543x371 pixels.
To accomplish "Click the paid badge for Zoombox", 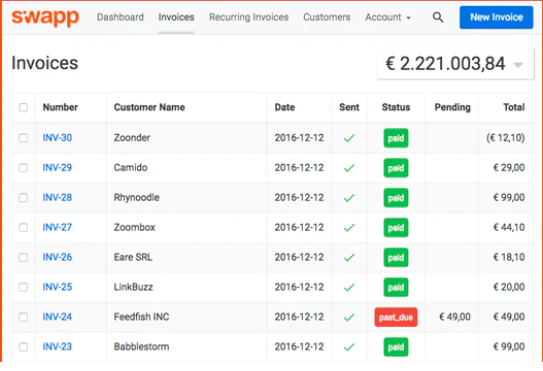I will (396, 228).
